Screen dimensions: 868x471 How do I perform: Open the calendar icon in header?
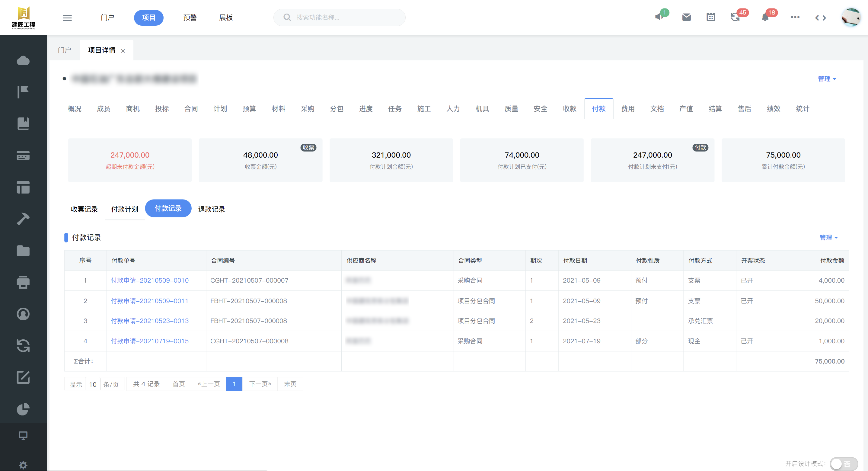[x=711, y=17]
